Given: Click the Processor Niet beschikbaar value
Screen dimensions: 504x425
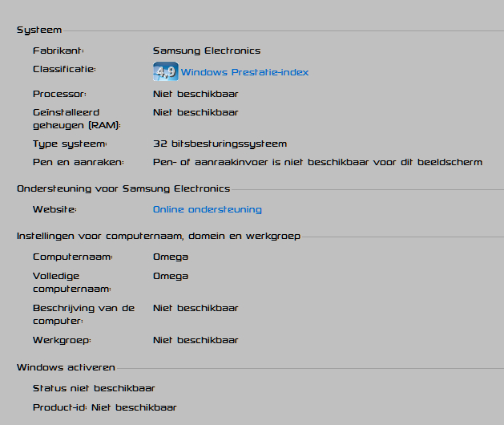Looking at the screenshot, I should [x=196, y=94].
